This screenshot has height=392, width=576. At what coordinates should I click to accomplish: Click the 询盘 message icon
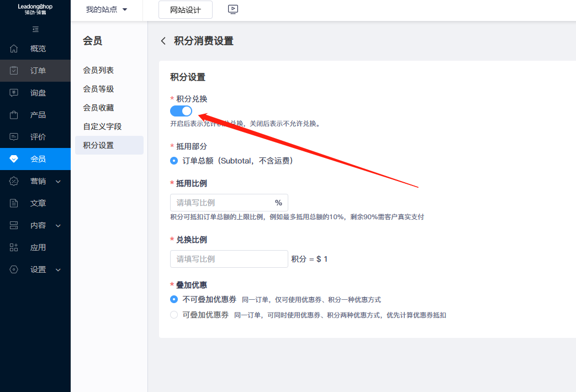tap(14, 93)
